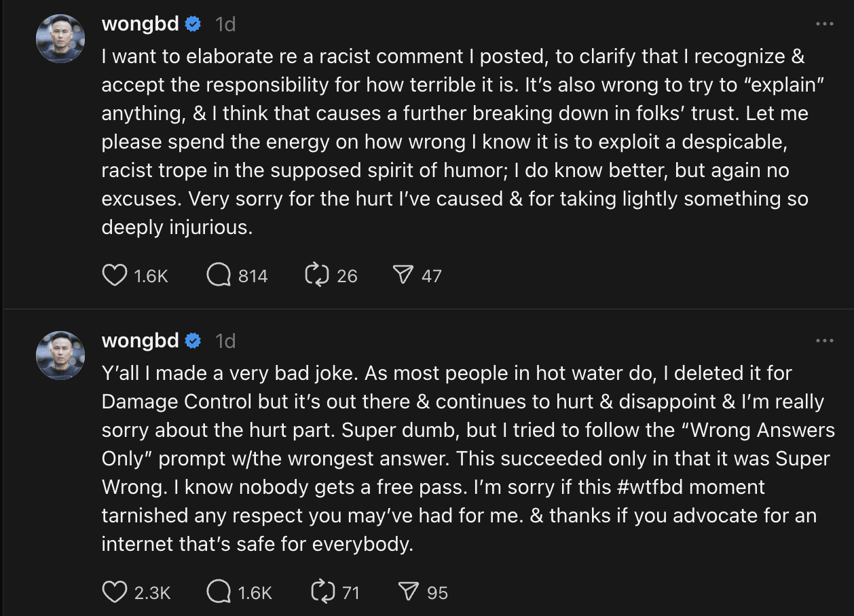Open more options on the bad joke post
This screenshot has height=616, width=854.
[824, 341]
